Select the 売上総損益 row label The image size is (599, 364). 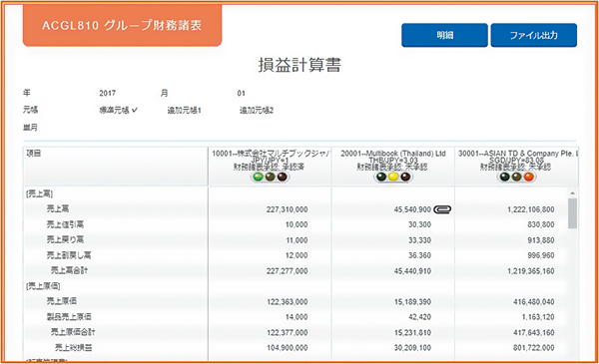[73, 347]
